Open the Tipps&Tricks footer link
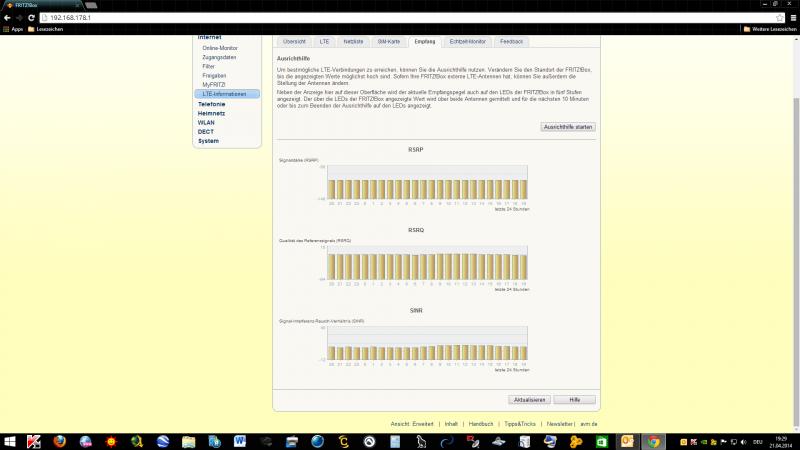Screen dimensions: 800x450 click(520, 424)
